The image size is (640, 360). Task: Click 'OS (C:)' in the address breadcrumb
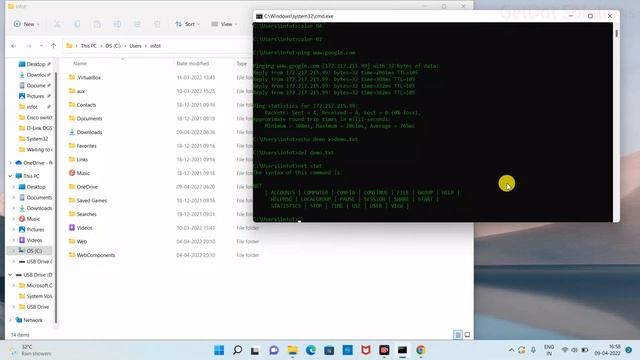tap(113, 46)
